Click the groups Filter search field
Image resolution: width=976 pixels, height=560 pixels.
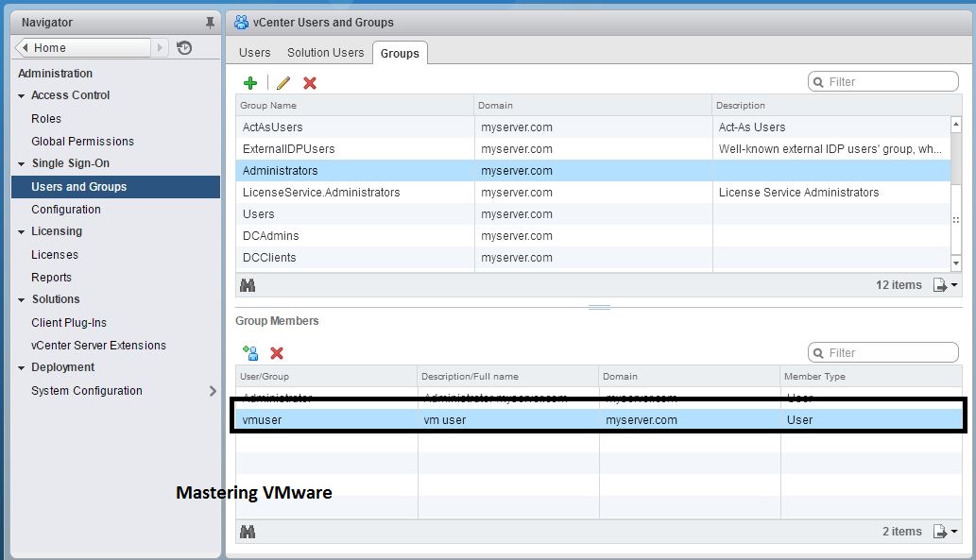point(882,81)
